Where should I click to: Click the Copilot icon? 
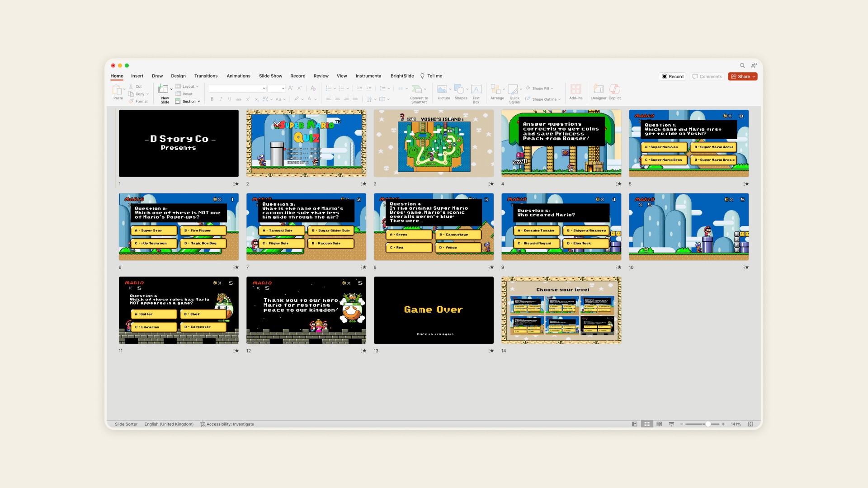(614, 89)
